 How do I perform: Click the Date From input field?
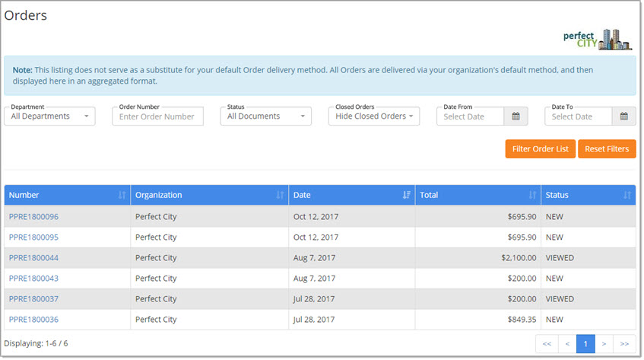(x=470, y=116)
